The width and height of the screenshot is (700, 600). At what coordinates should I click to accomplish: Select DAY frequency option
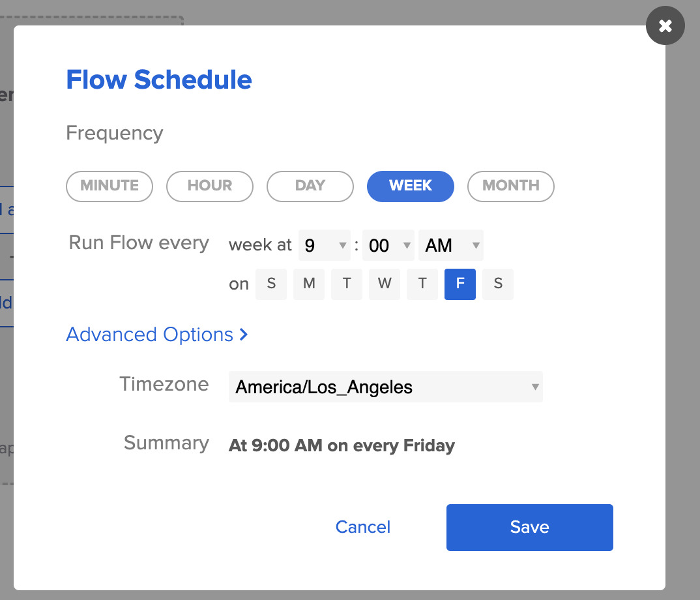point(310,186)
